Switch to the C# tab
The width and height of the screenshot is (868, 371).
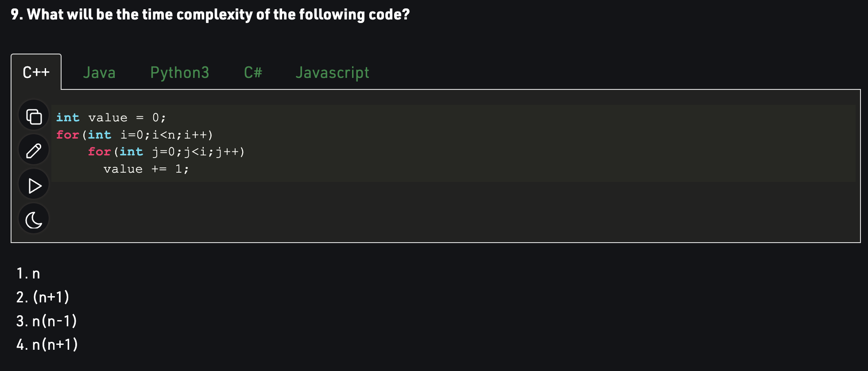click(x=253, y=73)
